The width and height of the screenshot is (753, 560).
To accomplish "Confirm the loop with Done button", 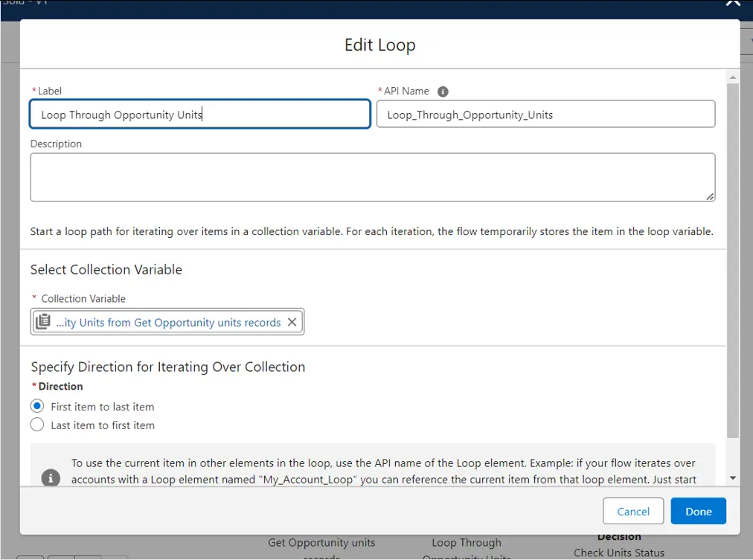I will tap(698, 511).
